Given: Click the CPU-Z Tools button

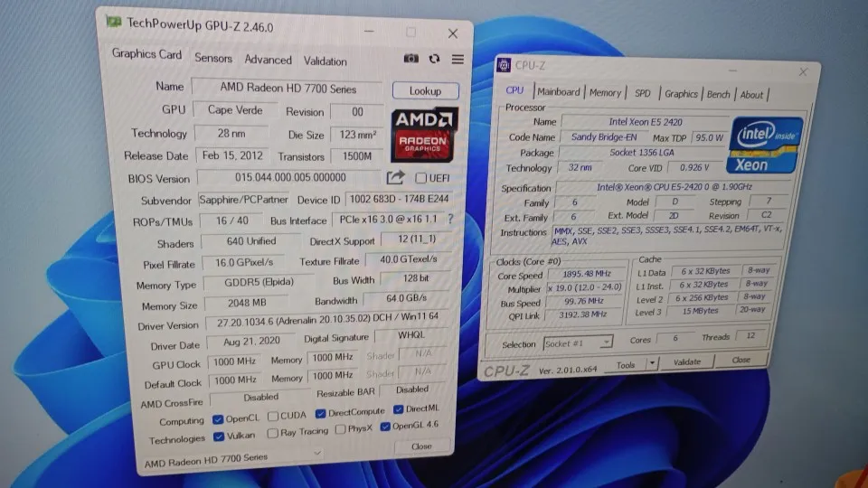Looking at the screenshot, I should (626, 364).
